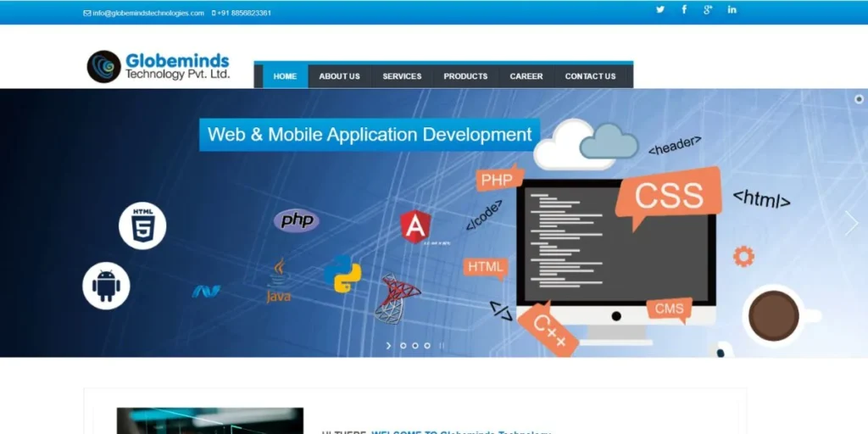Viewport: 868px width, 434px height.
Task: Open the Google Plus social icon
Action: click(708, 9)
